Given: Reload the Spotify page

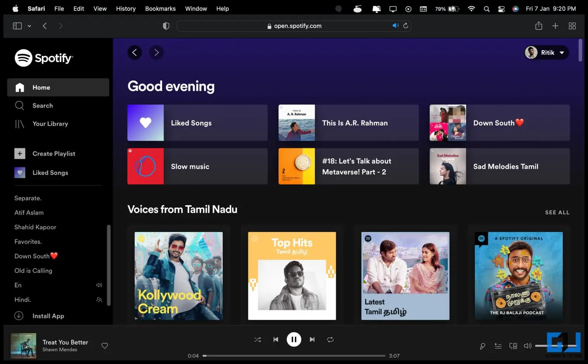Looking at the screenshot, I should point(406,26).
